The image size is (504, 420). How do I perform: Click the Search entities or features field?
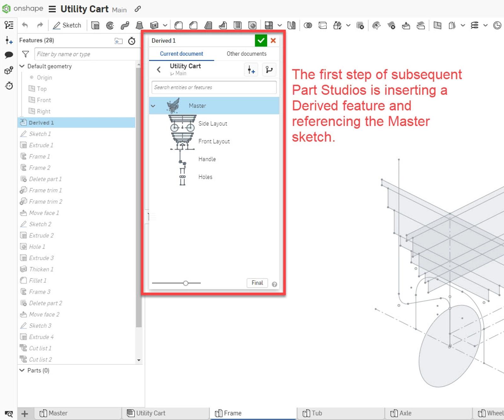(x=214, y=87)
